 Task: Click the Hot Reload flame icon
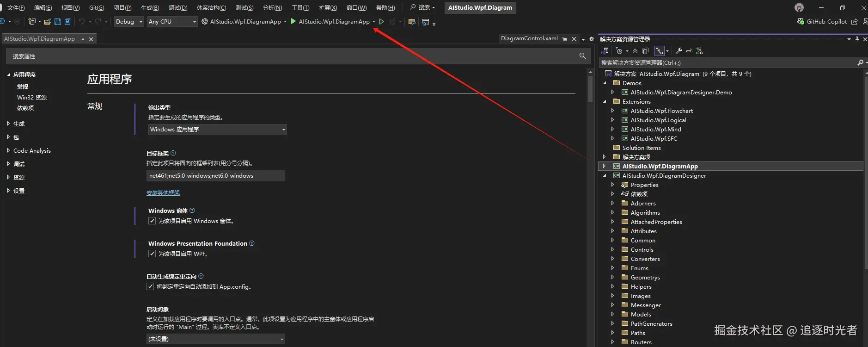click(393, 22)
